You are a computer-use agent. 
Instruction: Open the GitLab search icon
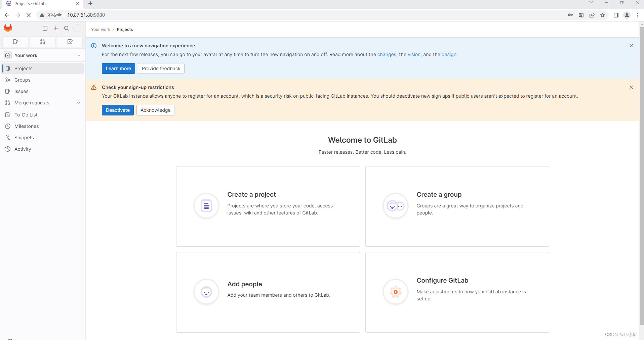coord(67,28)
